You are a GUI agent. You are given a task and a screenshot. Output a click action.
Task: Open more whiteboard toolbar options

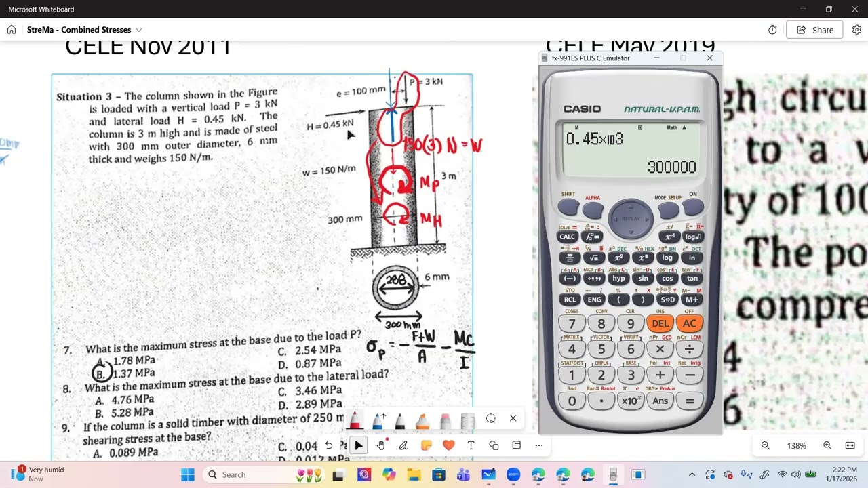click(539, 445)
